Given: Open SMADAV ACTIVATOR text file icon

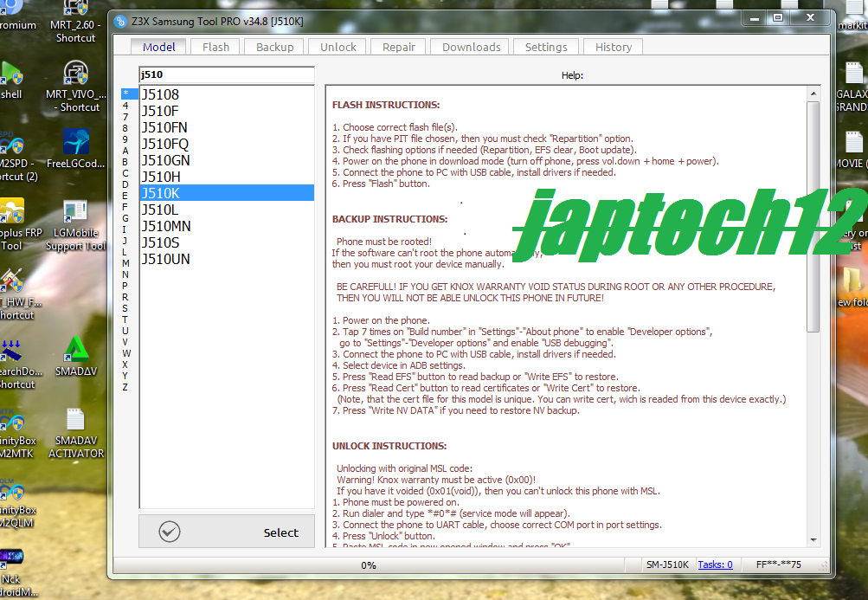Looking at the screenshot, I should pyautogui.click(x=76, y=433).
